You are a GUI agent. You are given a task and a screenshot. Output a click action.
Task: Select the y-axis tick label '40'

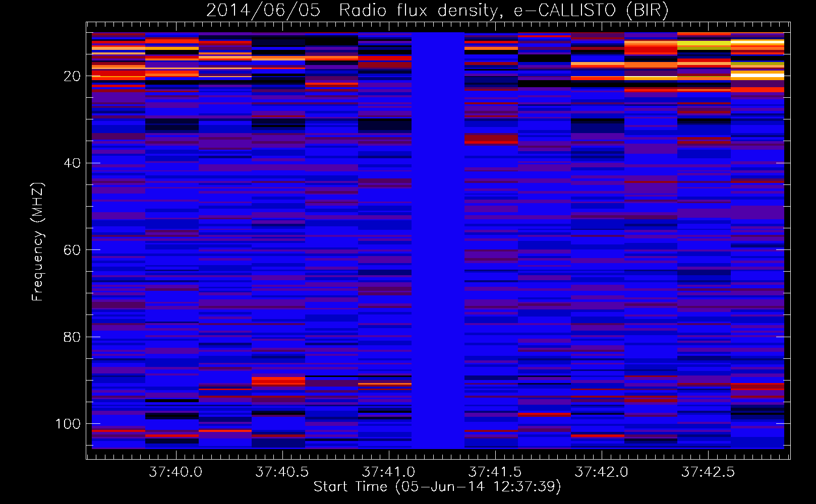[x=72, y=163]
